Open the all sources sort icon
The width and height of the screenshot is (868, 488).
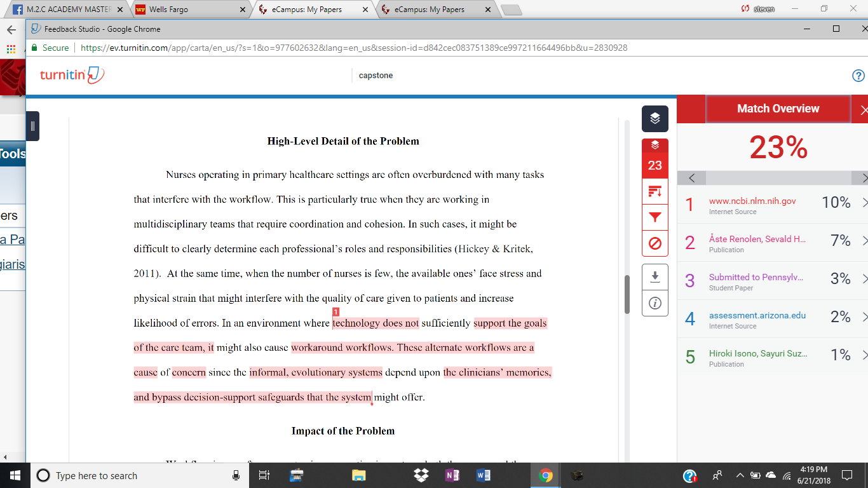coord(655,192)
